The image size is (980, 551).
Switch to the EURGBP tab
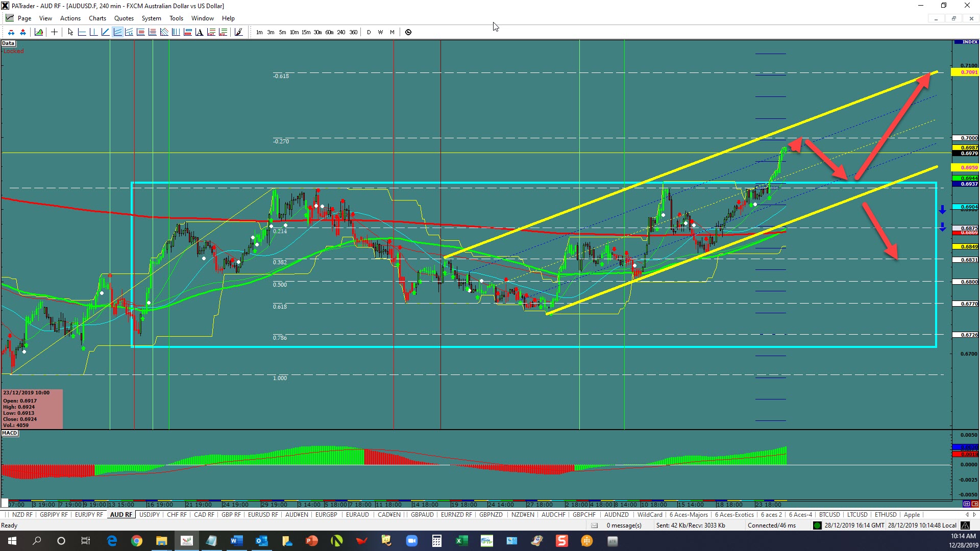coord(326,515)
